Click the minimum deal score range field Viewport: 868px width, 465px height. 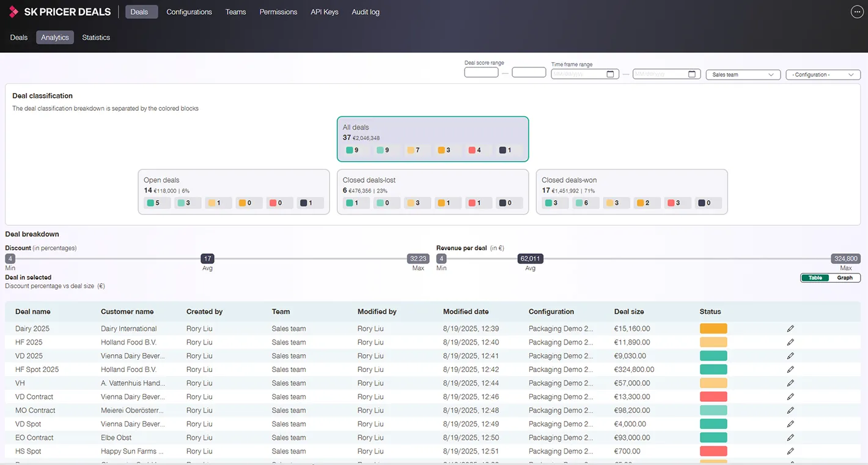coord(481,72)
